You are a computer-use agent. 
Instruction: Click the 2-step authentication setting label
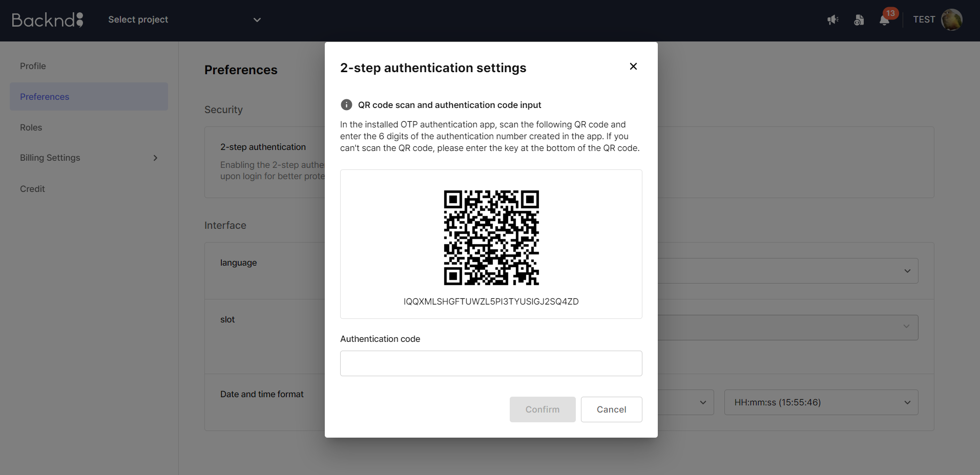(263, 147)
